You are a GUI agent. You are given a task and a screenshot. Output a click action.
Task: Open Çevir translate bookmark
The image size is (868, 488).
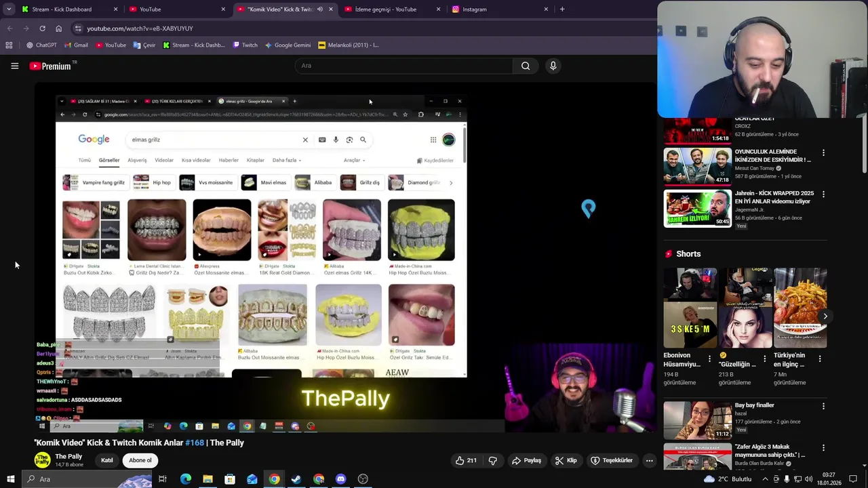144,45
